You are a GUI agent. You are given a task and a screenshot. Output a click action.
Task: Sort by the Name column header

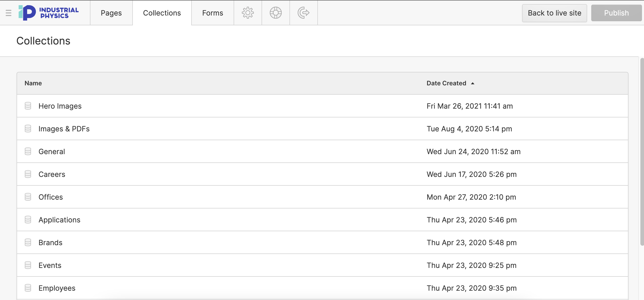(33, 83)
